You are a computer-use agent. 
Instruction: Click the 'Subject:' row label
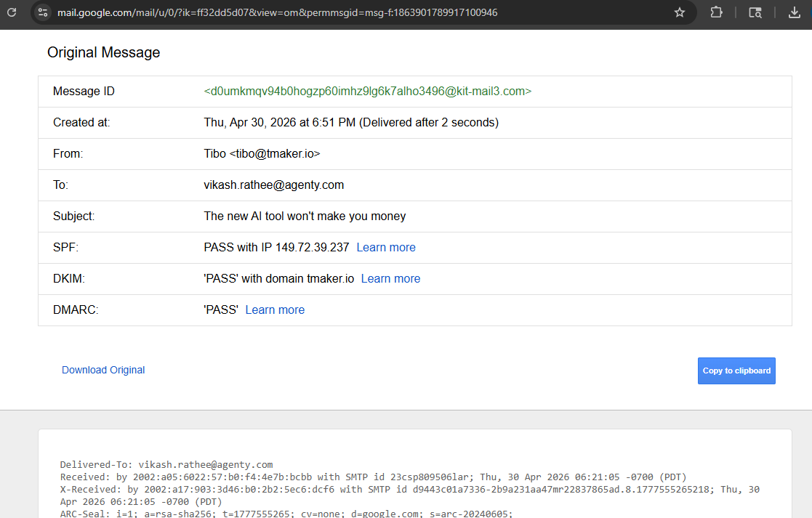click(73, 216)
